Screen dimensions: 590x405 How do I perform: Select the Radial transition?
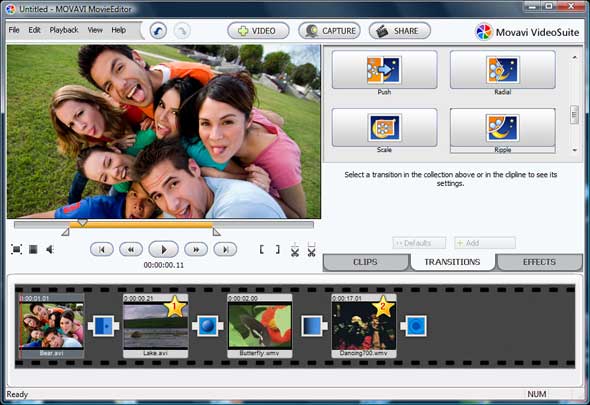coord(502,70)
